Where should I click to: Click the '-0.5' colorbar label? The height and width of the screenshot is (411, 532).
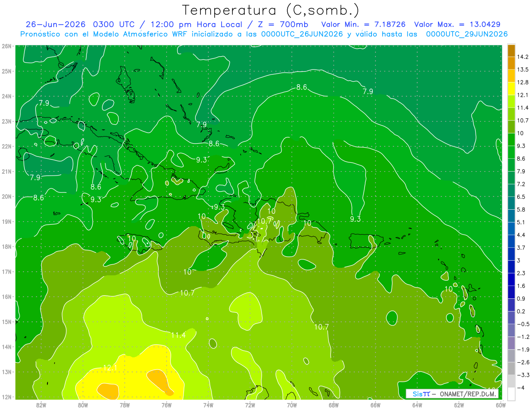click(523, 324)
